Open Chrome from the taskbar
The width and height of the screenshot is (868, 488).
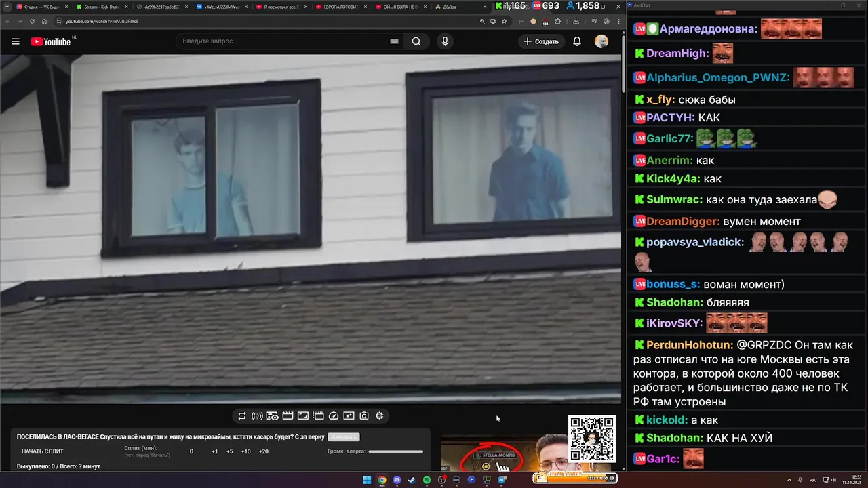coord(382,480)
